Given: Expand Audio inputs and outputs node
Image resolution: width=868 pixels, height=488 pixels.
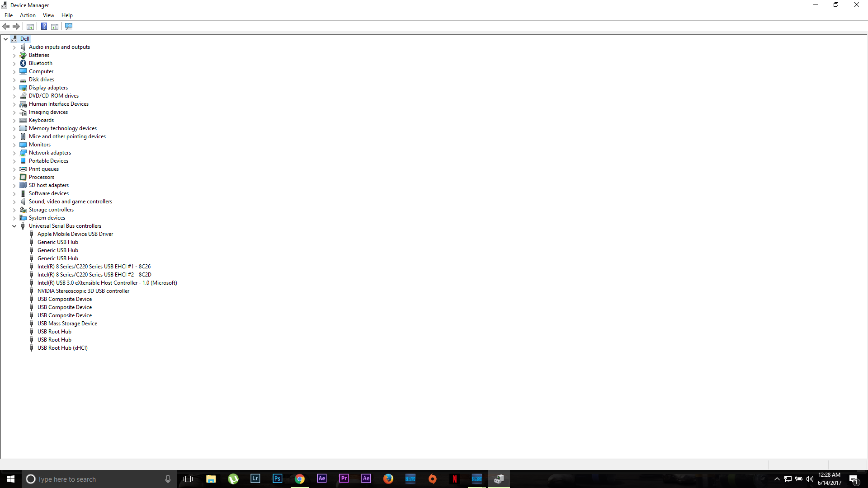Looking at the screenshot, I should (14, 47).
